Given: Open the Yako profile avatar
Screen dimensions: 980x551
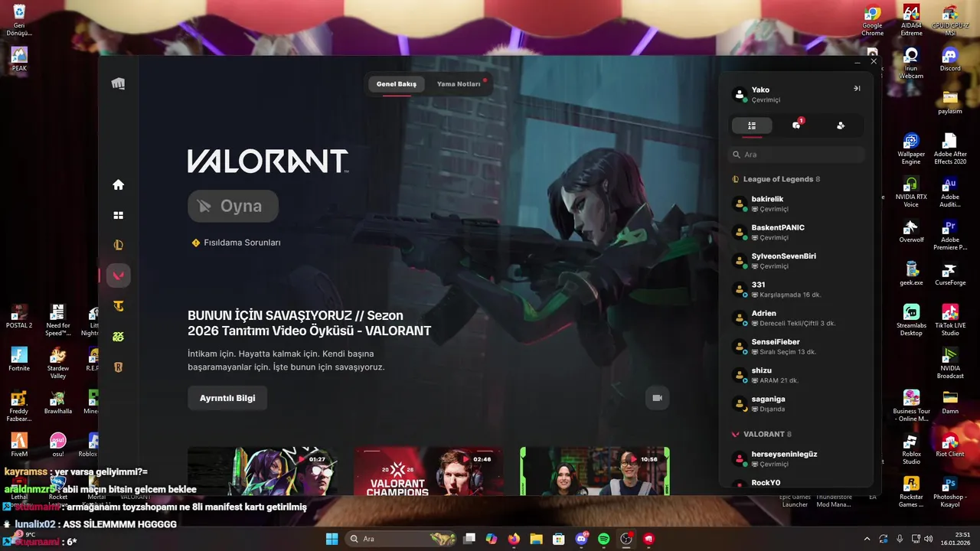Looking at the screenshot, I should click(x=740, y=94).
